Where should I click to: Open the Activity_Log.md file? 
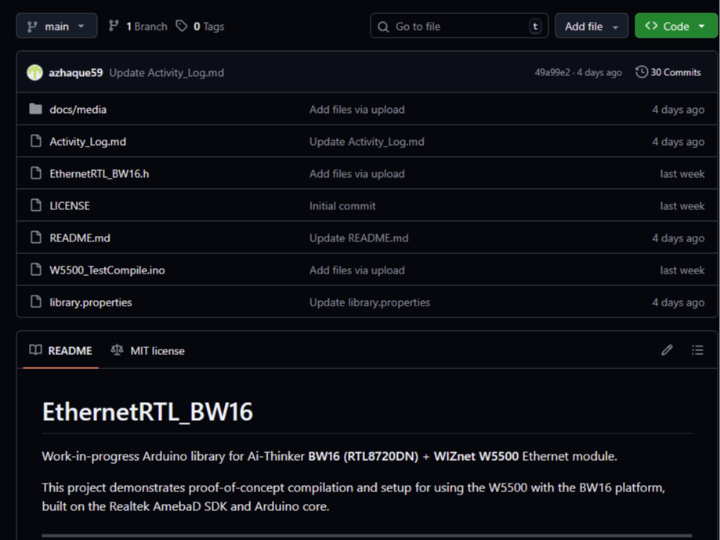(x=88, y=142)
